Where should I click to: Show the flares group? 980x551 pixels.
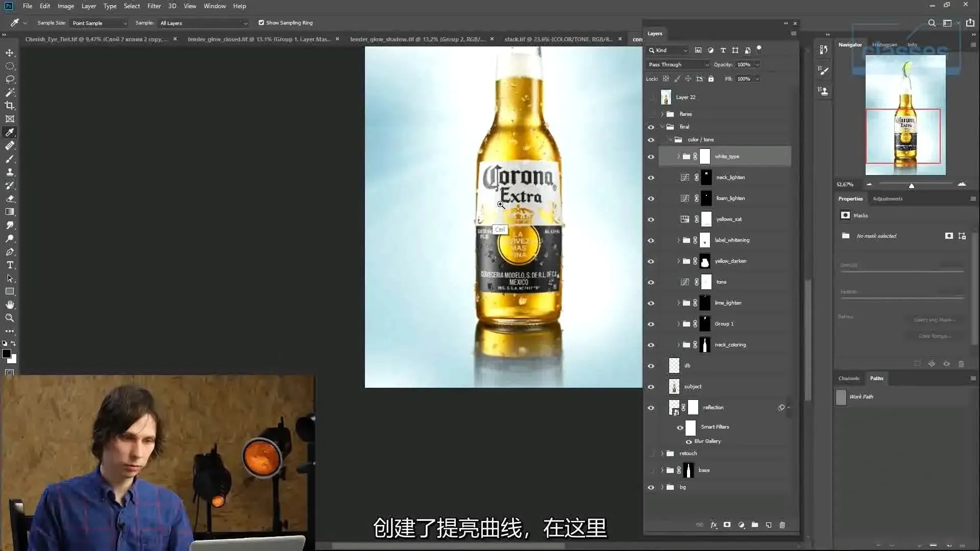tap(651, 114)
